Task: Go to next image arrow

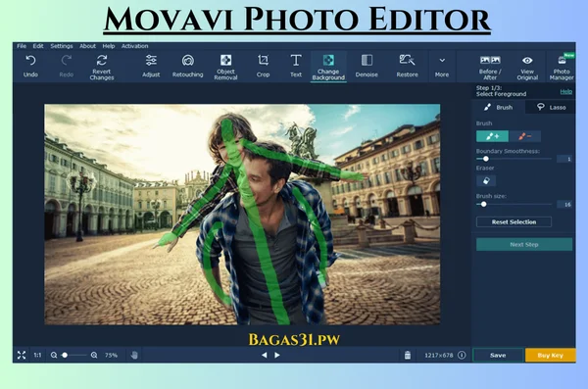Action: [277, 355]
